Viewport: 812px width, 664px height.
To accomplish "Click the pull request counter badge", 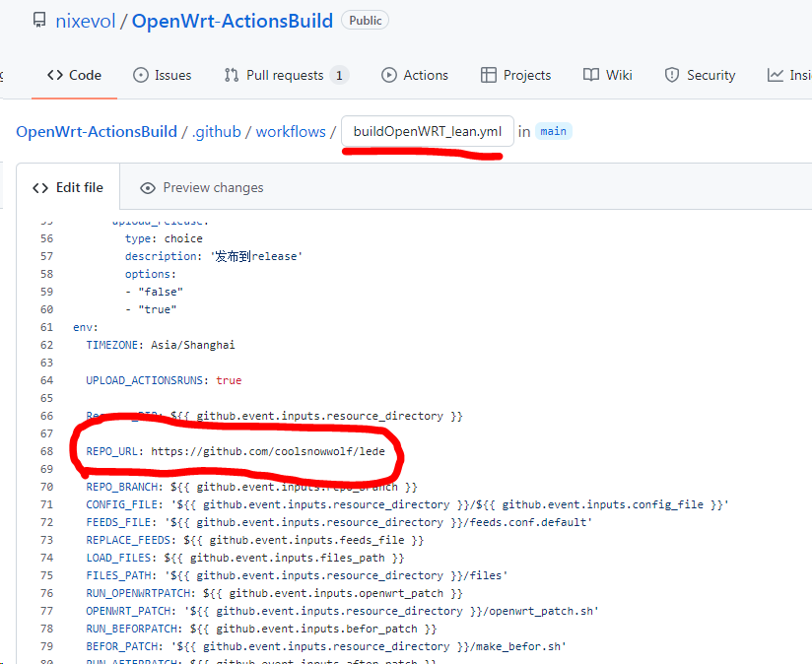I will pos(339,75).
